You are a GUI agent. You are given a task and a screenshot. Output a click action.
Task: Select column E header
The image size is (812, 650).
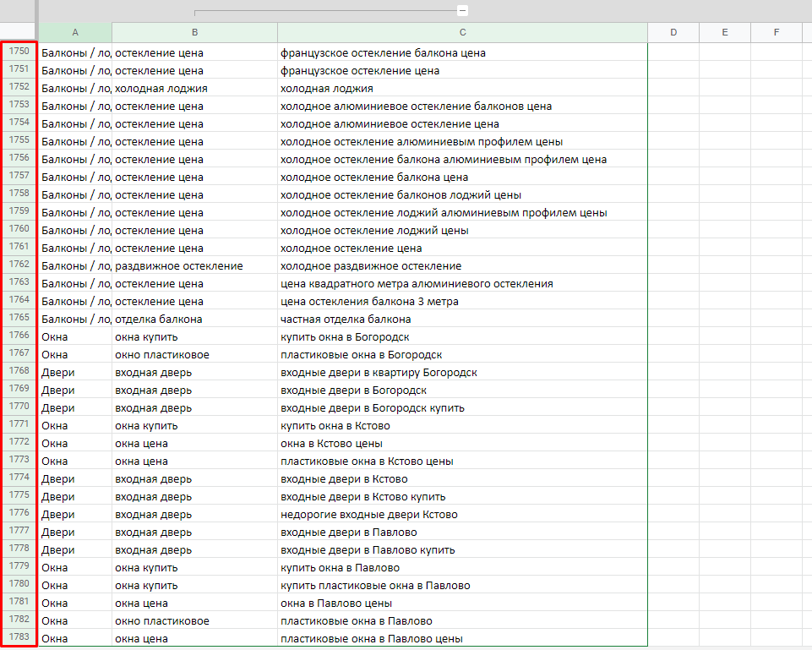tap(725, 32)
